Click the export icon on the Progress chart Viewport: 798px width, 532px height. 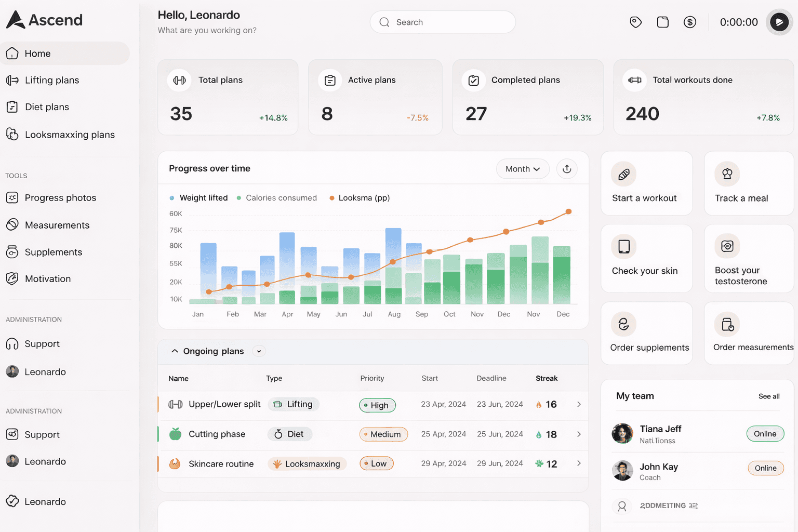click(567, 169)
